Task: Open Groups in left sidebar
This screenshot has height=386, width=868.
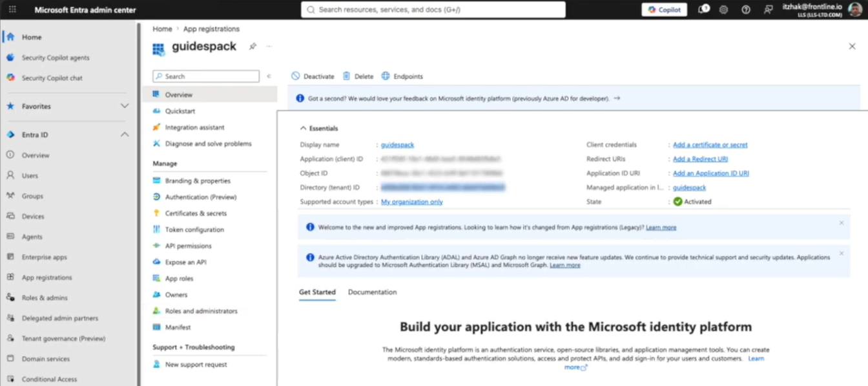Action: click(x=32, y=196)
